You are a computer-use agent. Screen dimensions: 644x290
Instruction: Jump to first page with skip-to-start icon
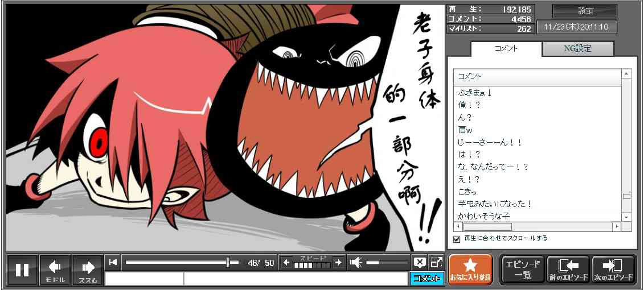click(x=113, y=262)
